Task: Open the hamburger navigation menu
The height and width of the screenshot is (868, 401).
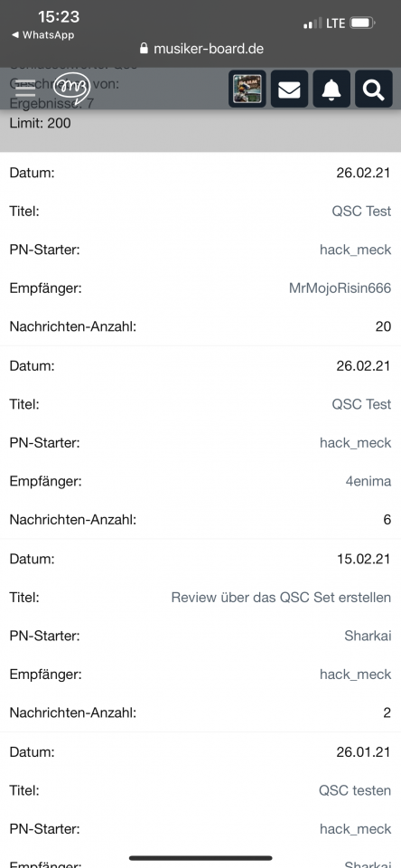Action: 25,89
